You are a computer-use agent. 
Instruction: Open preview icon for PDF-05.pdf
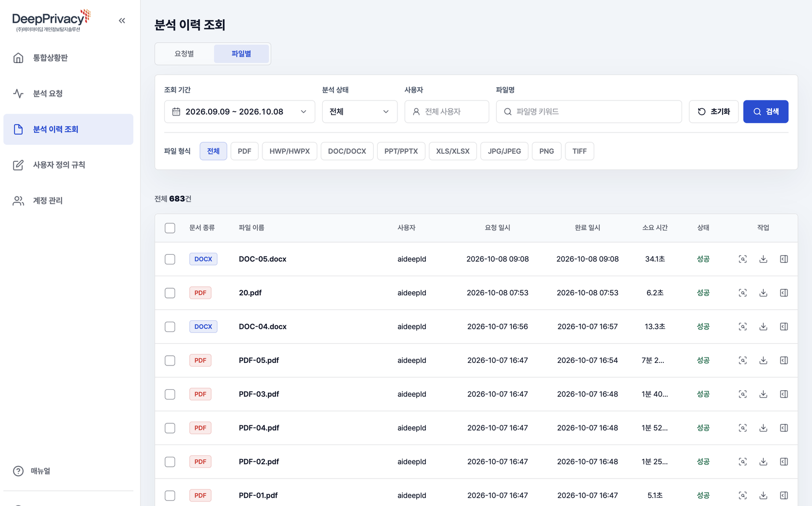click(x=742, y=360)
